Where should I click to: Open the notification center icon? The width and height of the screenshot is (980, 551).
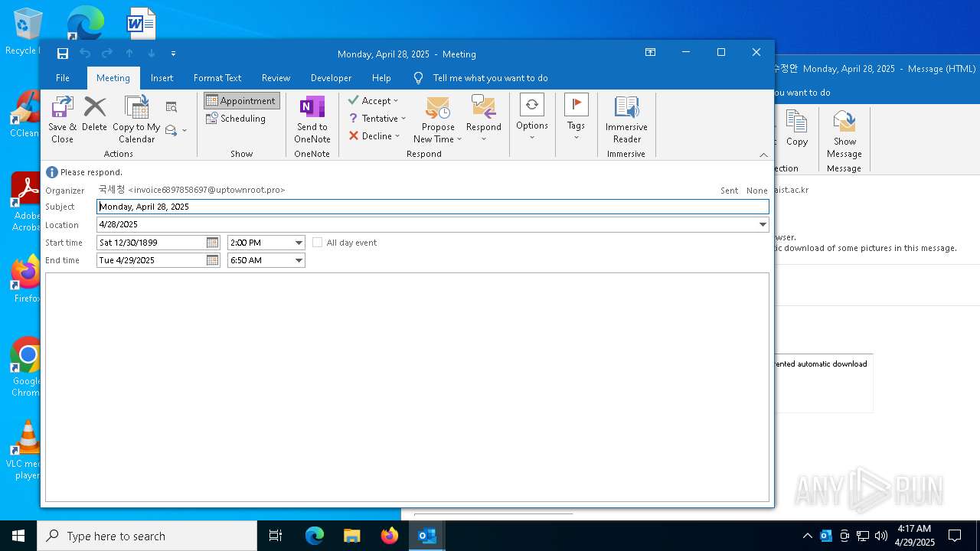[955, 536]
